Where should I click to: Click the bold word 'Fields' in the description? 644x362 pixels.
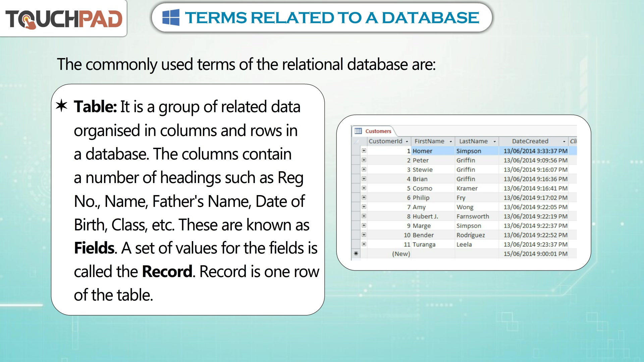[94, 248]
